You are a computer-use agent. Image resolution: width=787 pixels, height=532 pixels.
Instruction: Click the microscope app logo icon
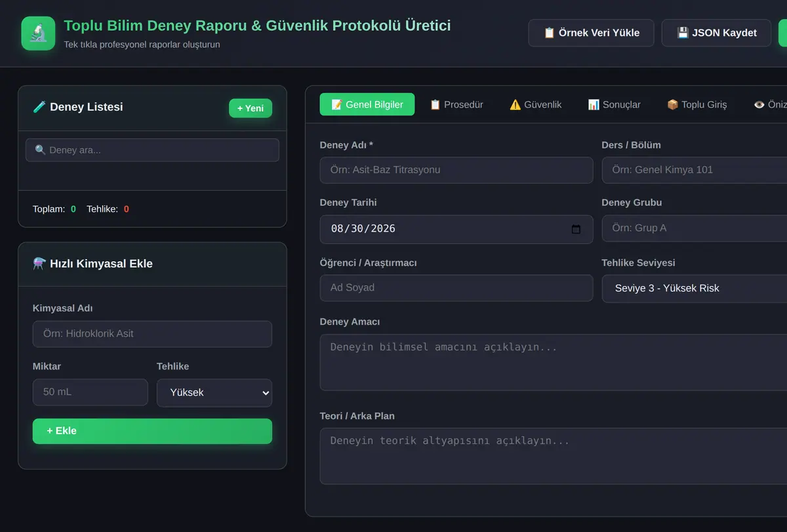38,33
